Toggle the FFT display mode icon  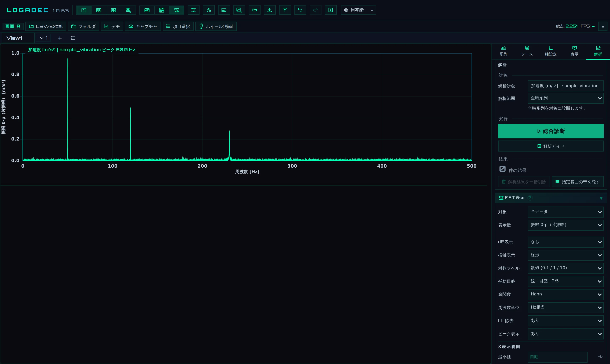click(176, 10)
